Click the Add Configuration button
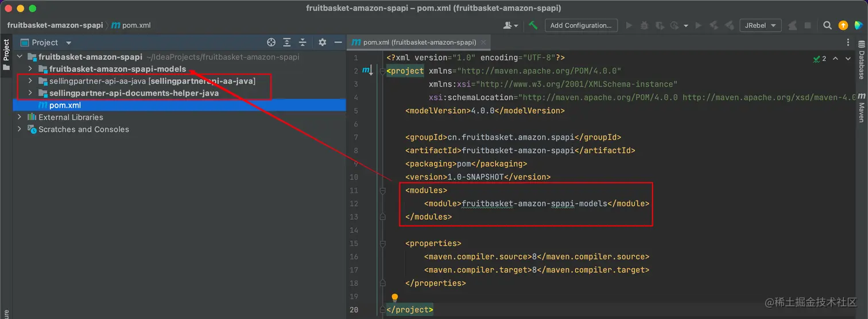 point(580,25)
